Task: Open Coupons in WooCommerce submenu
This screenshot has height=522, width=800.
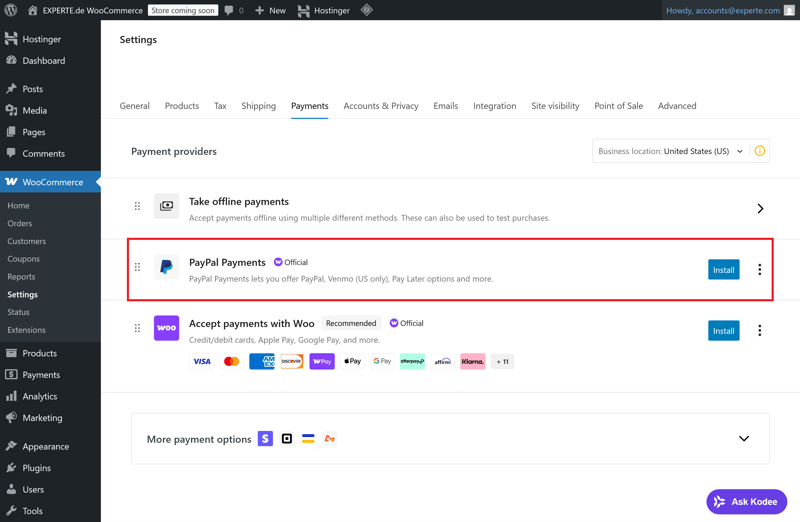Action: coord(23,259)
